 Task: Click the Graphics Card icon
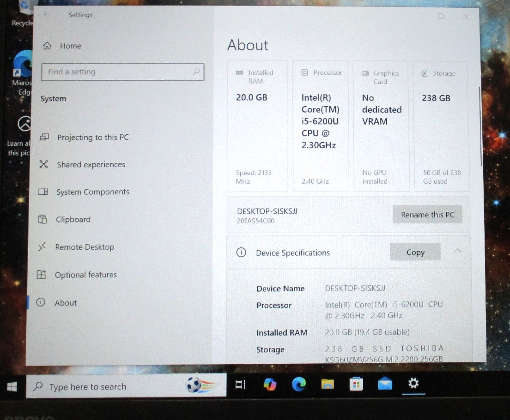click(x=365, y=73)
